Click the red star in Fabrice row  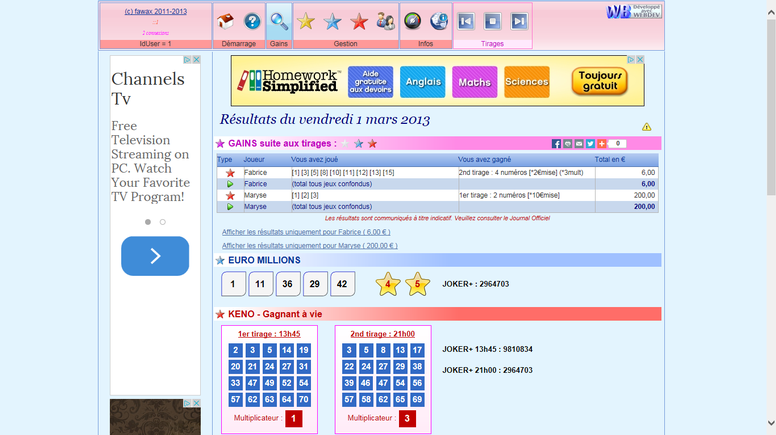click(x=230, y=173)
